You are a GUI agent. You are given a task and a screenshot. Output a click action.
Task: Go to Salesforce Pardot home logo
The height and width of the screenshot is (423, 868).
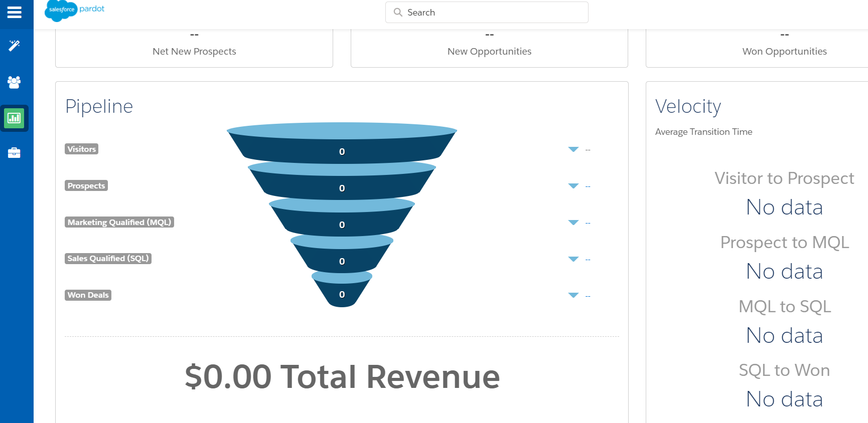coord(75,11)
